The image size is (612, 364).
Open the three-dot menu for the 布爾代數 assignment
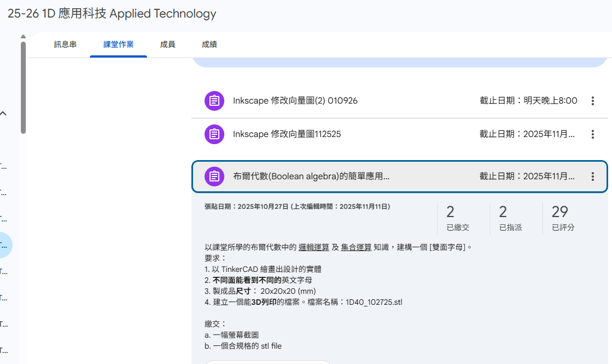[592, 177]
